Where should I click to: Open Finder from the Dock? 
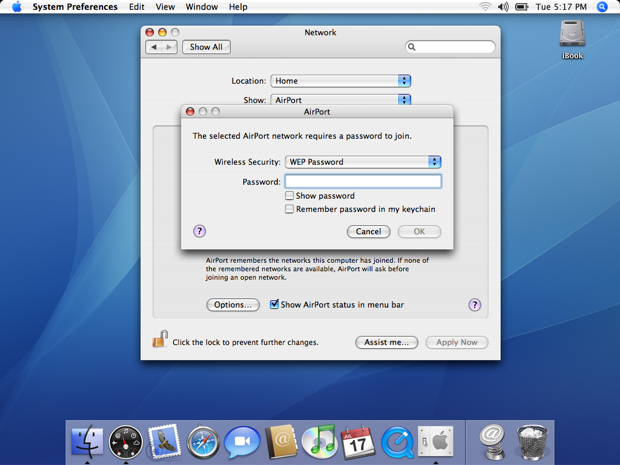87,441
